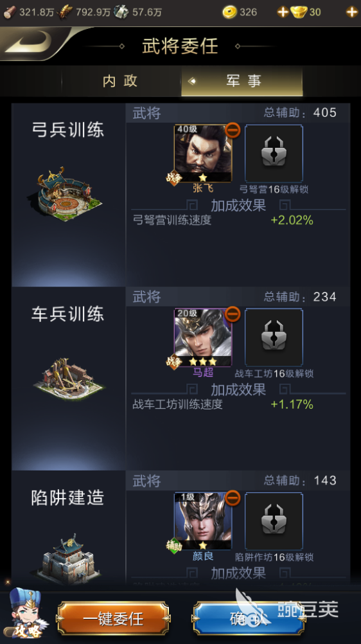Select the 军事 tab

[x=242, y=81]
